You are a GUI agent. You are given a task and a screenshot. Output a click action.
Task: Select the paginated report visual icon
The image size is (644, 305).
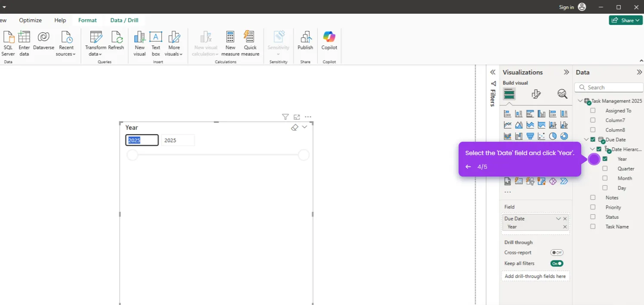508,181
